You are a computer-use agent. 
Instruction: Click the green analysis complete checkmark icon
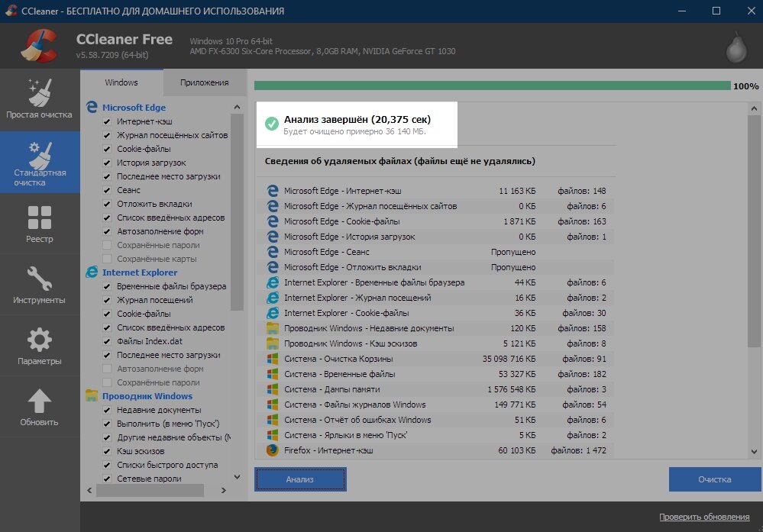point(272,124)
